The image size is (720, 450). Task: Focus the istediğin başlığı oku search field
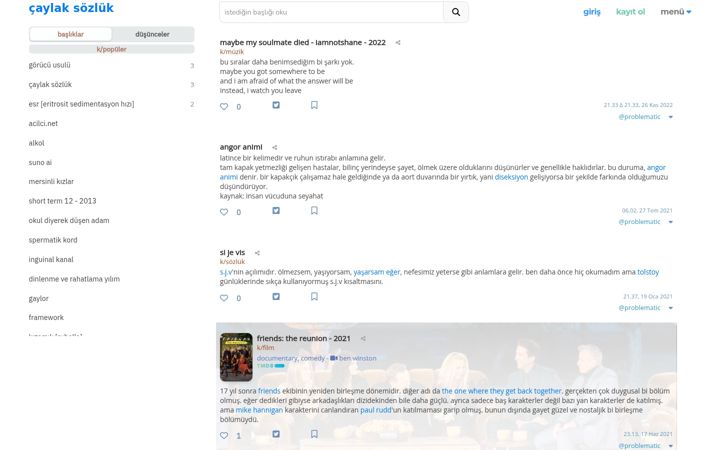(332, 12)
